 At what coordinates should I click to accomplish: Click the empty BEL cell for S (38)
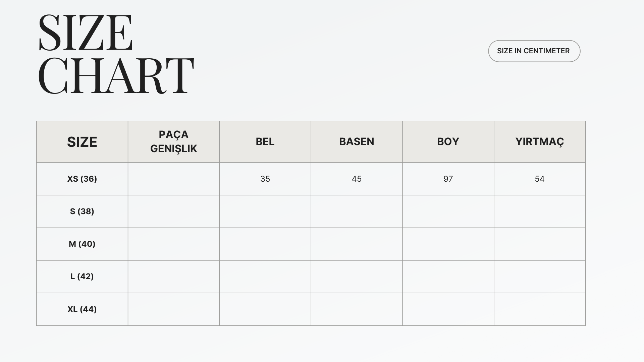click(265, 211)
